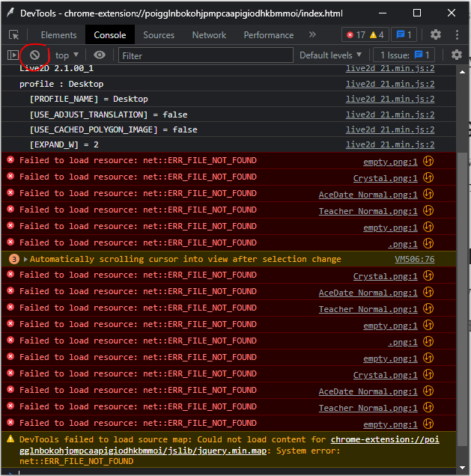This screenshot has width=471, height=476.
Task: Toggle the console sidebar panel icon
Action: 13,55
